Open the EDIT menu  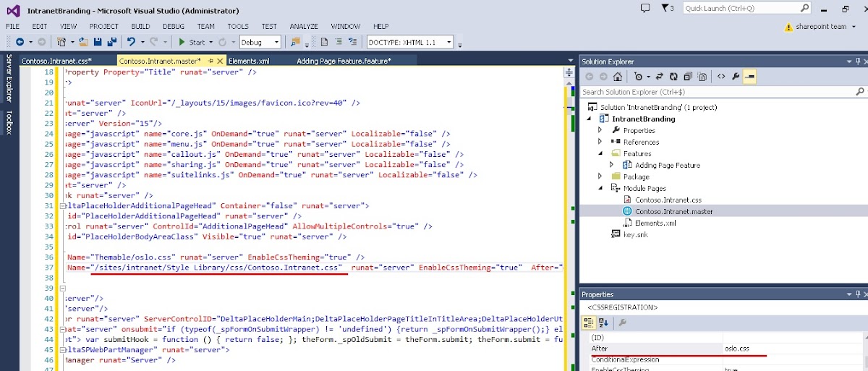pyautogui.click(x=40, y=27)
